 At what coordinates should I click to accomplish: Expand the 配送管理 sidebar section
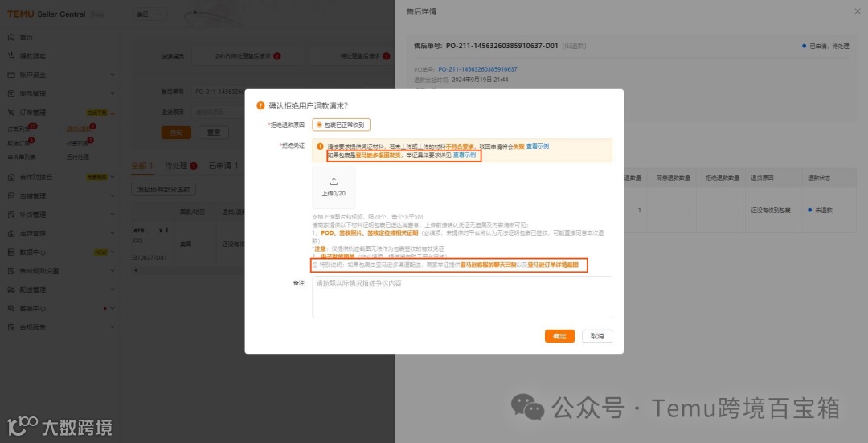click(113, 289)
